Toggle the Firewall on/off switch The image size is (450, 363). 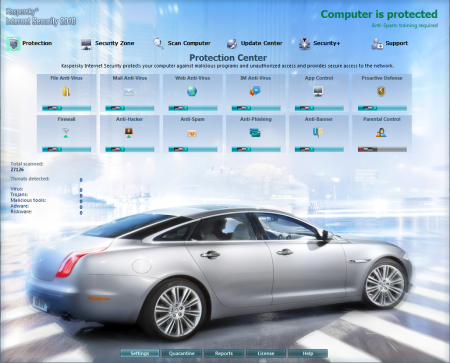(x=67, y=149)
